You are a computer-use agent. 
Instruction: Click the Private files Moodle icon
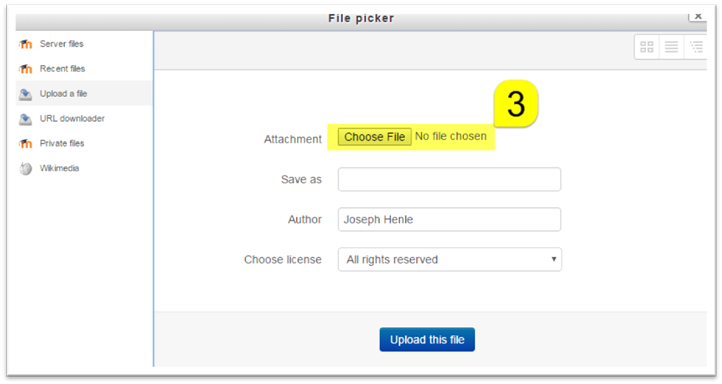[x=25, y=144]
